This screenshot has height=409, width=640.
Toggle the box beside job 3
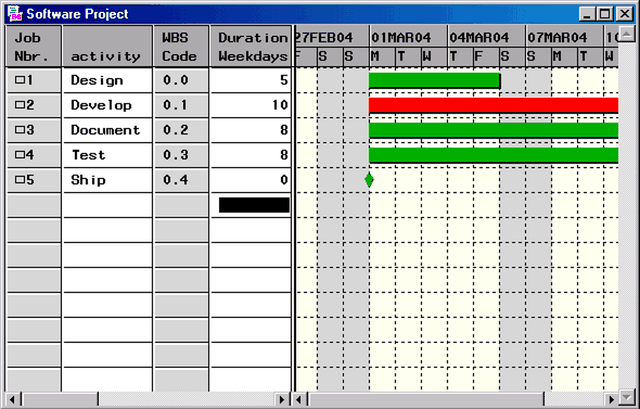point(20,130)
